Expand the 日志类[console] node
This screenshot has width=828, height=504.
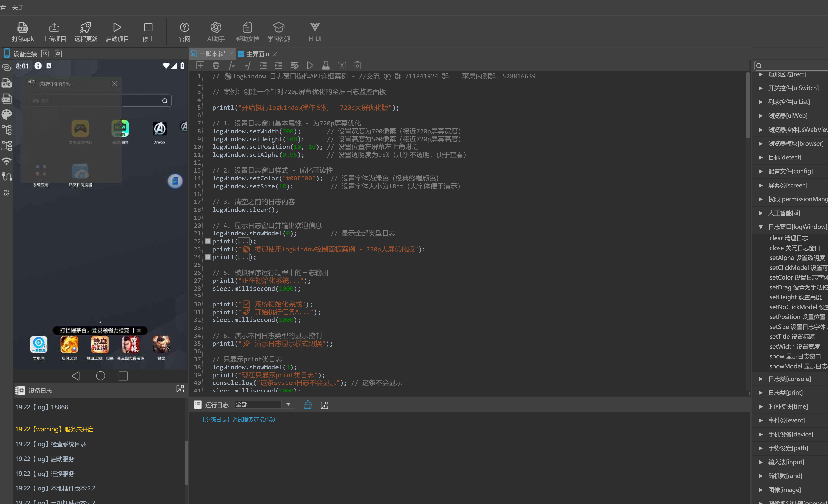point(761,379)
